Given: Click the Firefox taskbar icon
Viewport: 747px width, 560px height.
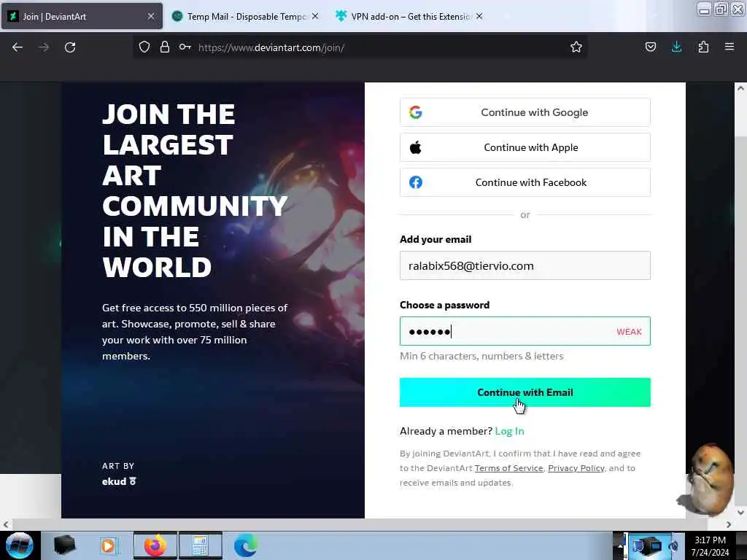Looking at the screenshot, I should (x=155, y=546).
